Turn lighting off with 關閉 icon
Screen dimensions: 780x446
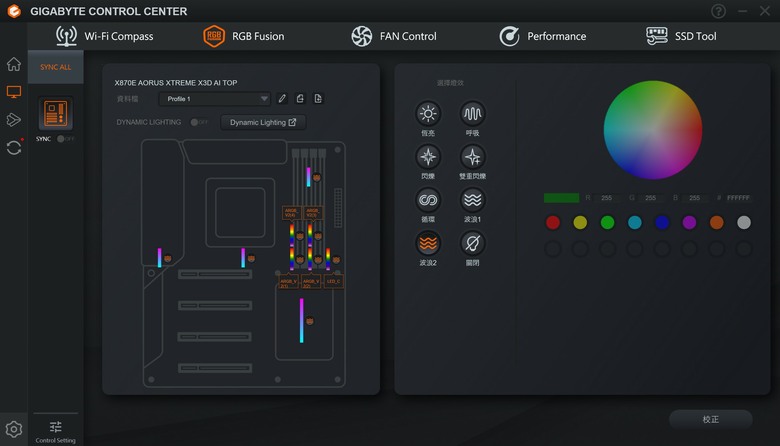pyautogui.click(x=472, y=244)
